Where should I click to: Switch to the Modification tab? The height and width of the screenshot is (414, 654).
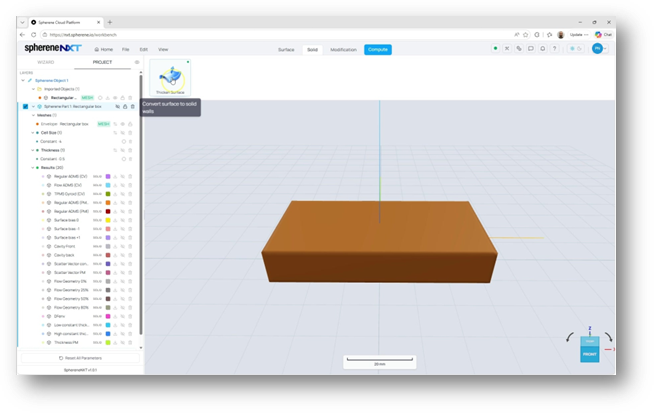[x=343, y=50]
